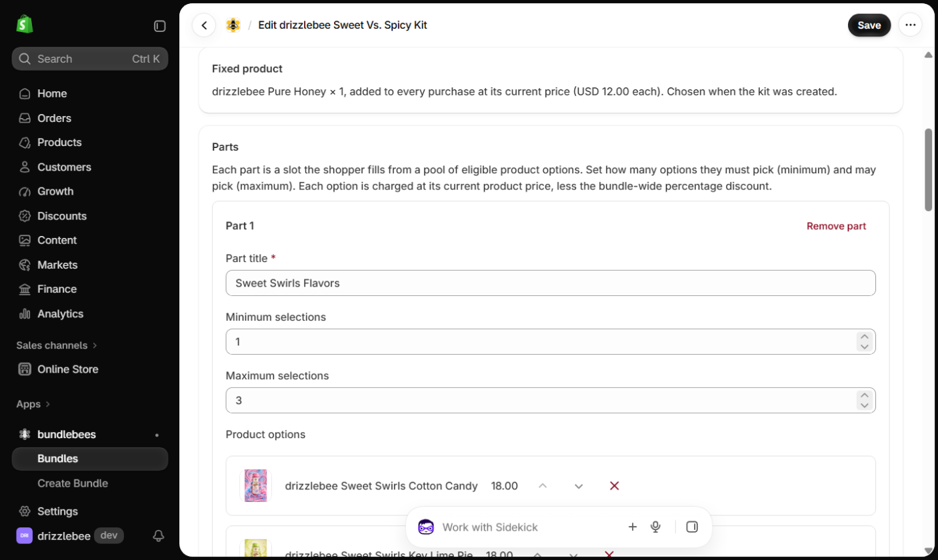The height and width of the screenshot is (560, 938).
Task: Increase Maximum selections with up arrow
Action: click(864, 396)
